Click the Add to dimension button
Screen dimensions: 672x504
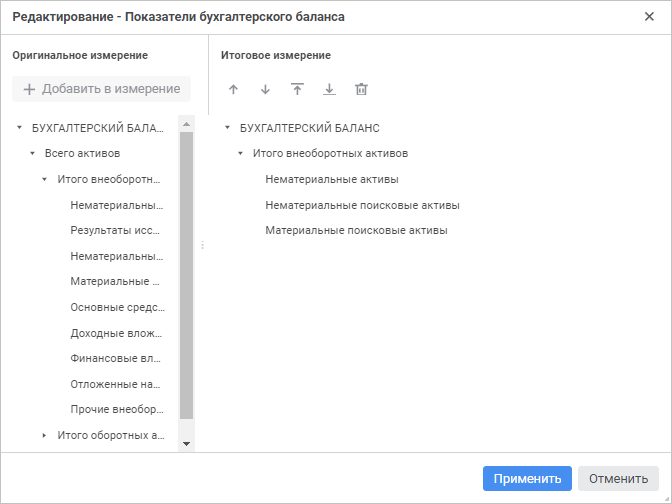pos(101,89)
